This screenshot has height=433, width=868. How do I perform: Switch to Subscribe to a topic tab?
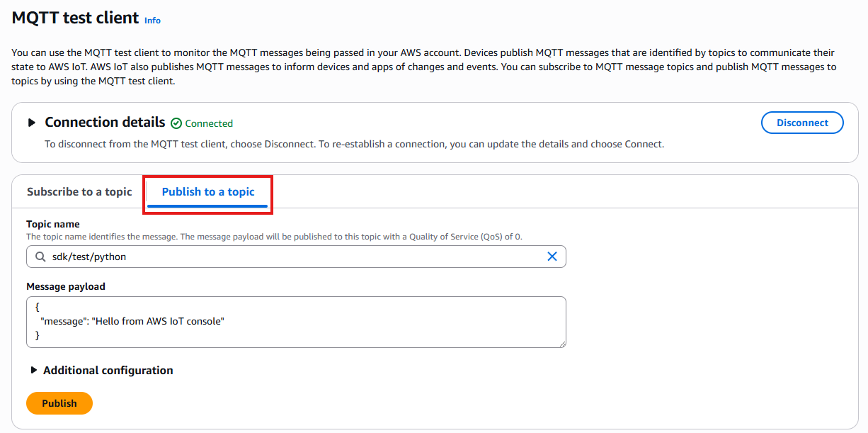click(x=79, y=192)
